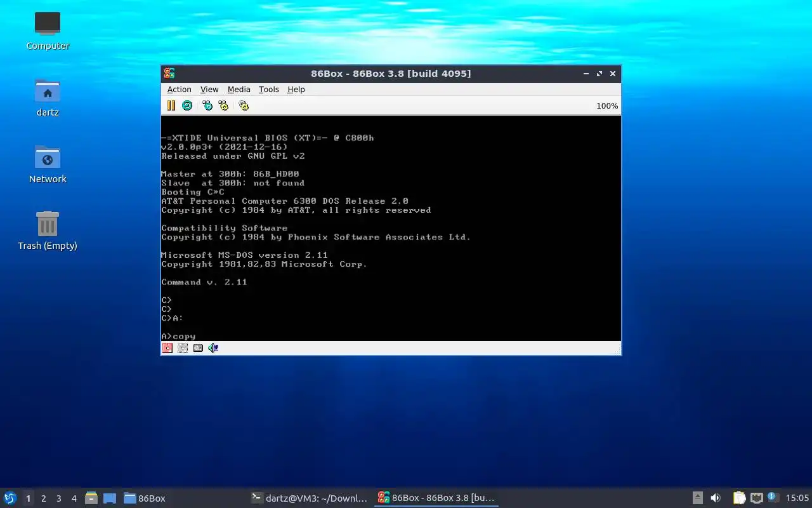Click the speaker sound icon in status bar
The image size is (812, 508).
click(213, 348)
